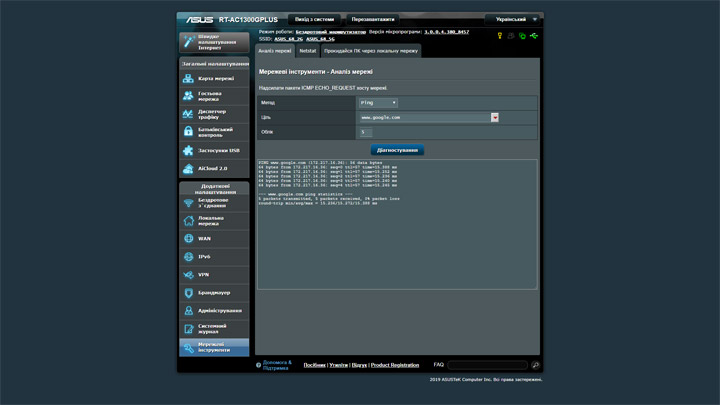
Task: Click the Help & Support question icon
Action: pyautogui.click(x=258, y=365)
